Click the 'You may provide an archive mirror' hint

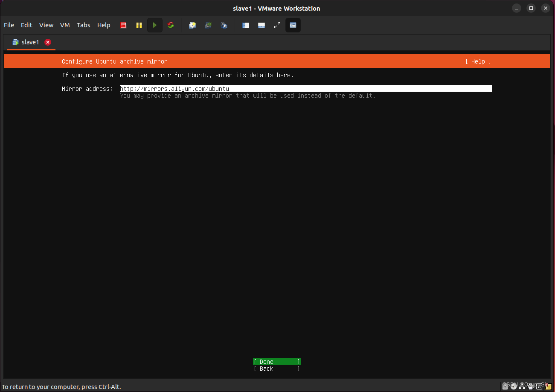tap(248, 96)
